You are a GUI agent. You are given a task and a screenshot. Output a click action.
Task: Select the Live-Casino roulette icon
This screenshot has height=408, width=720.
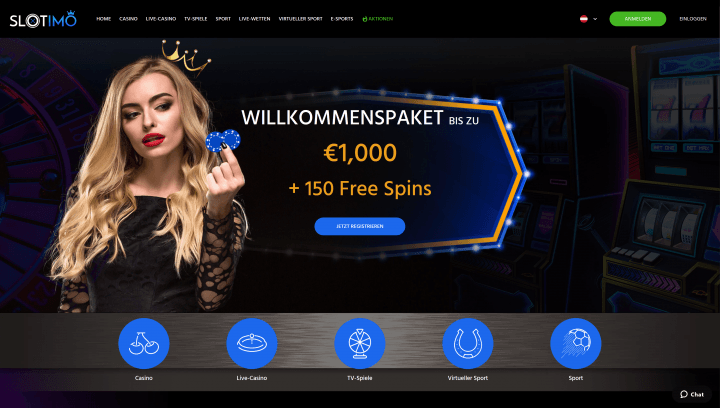coord(252,343)
